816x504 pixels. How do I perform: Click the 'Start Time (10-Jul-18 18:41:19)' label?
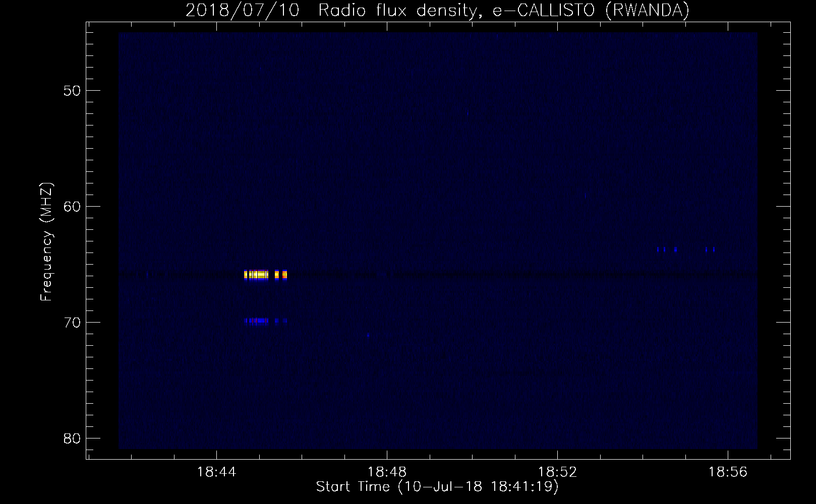[x=437, y=487]
